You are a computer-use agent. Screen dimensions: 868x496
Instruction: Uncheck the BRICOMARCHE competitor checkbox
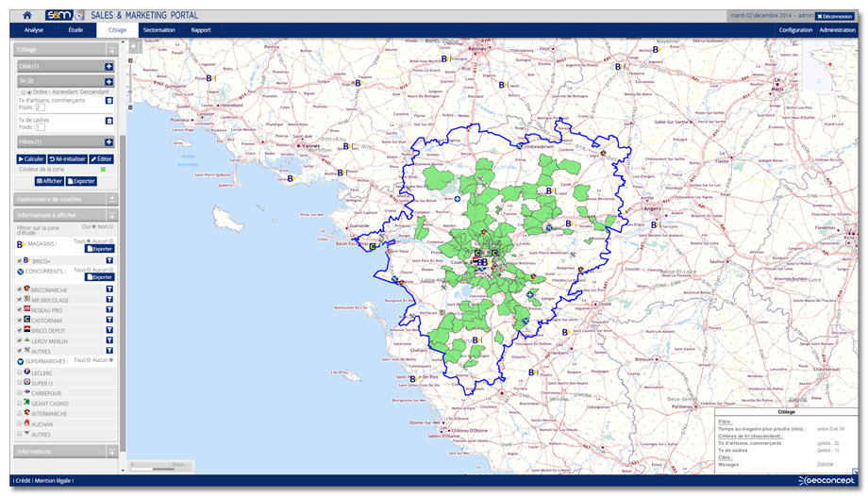20,289
